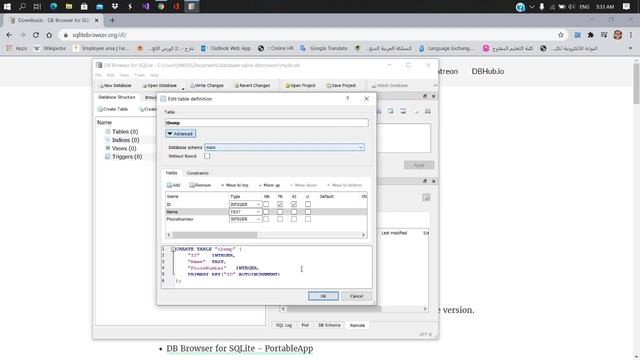The width and height of the screenshot is (640, 360).
Task: Click Create Table in DB Browser
Action: click(x=113, y=109)
